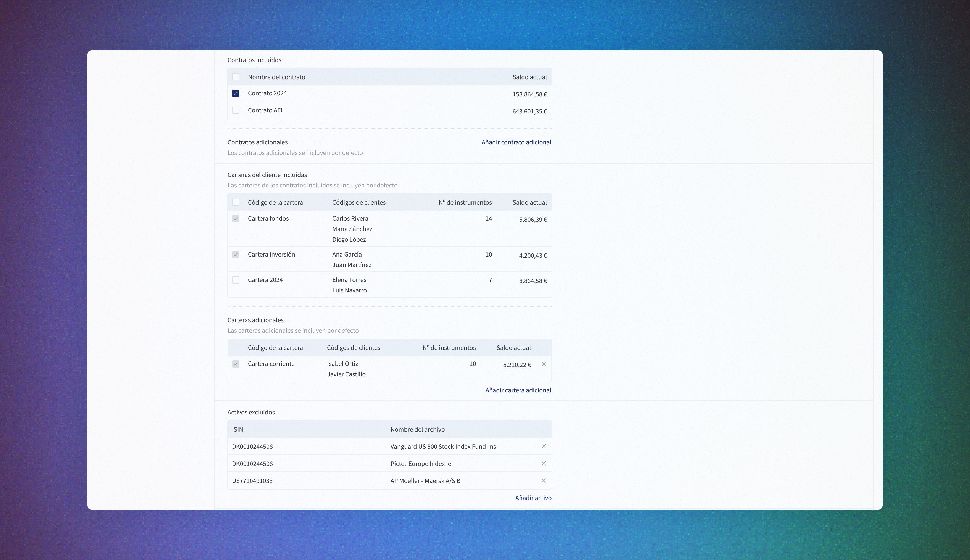
Task: Remove Cartera corriente with X icon
Action: 544,364
